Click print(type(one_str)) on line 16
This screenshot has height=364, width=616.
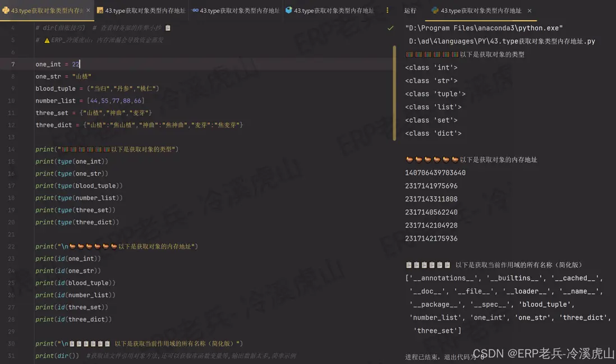pos(71,173)
